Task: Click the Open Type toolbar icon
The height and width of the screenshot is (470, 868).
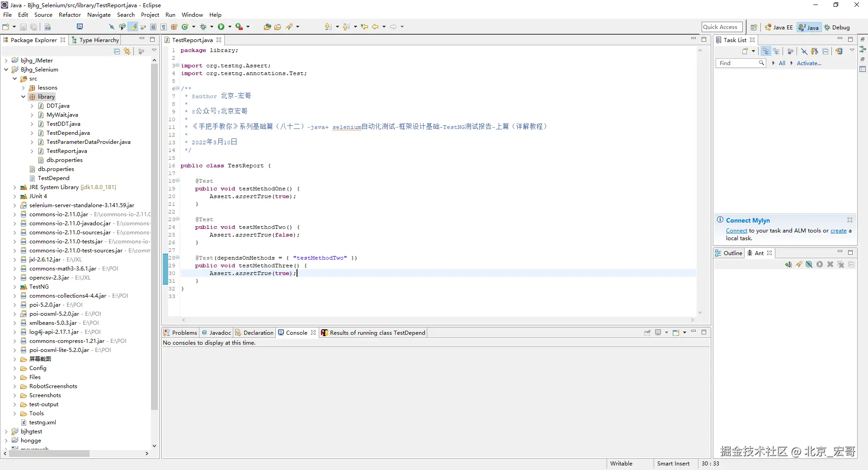Action: (267, 27)
